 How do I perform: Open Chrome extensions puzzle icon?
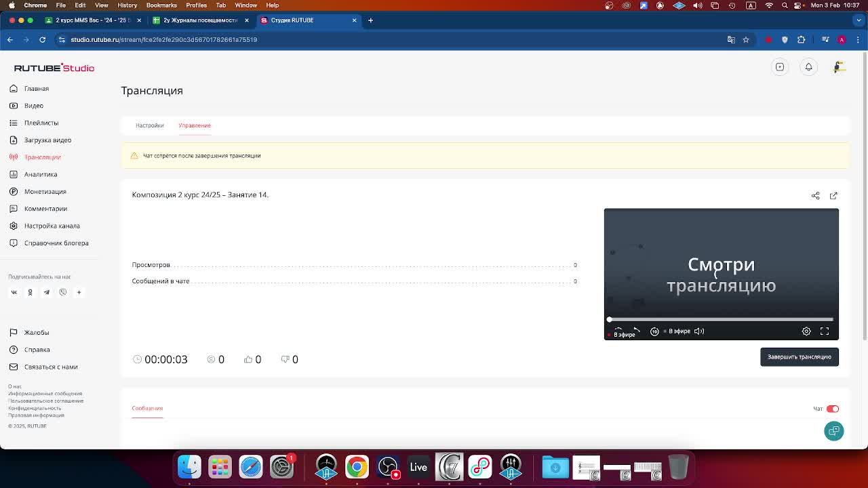802,39
